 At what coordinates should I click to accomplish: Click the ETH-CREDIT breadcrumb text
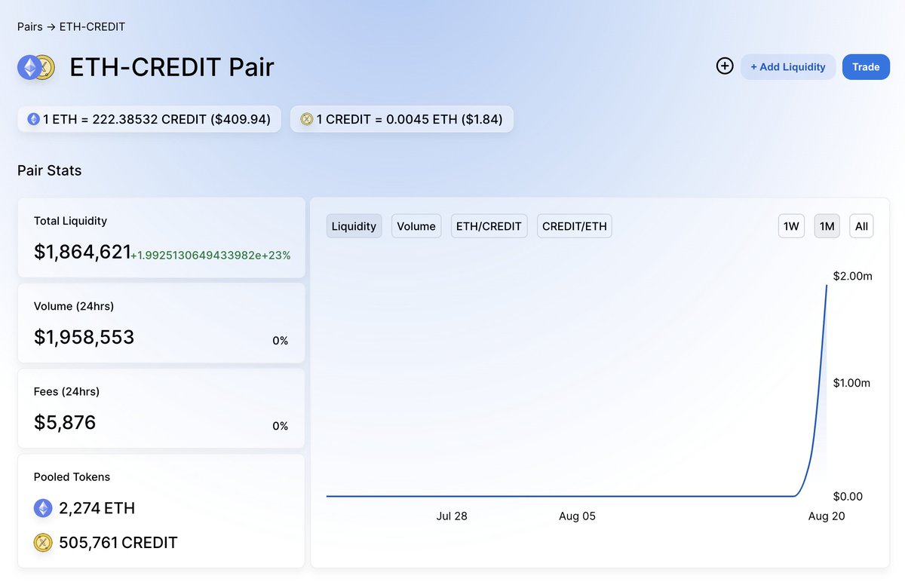[x=92, y=27]
